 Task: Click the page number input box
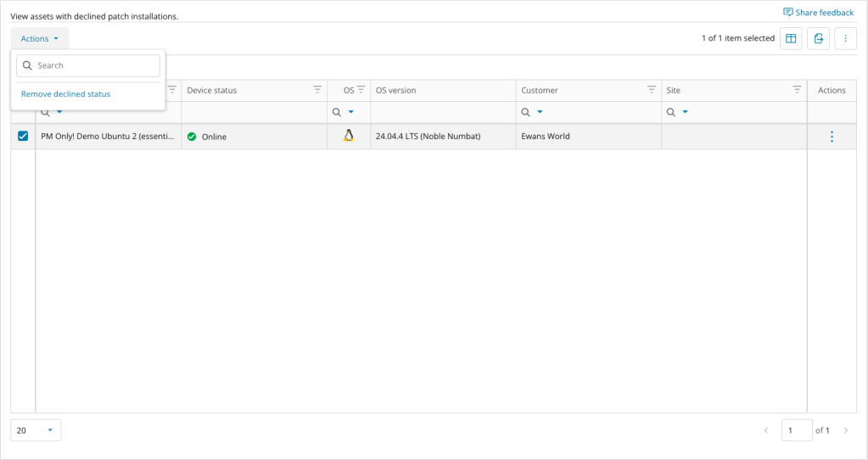point(797,430)
